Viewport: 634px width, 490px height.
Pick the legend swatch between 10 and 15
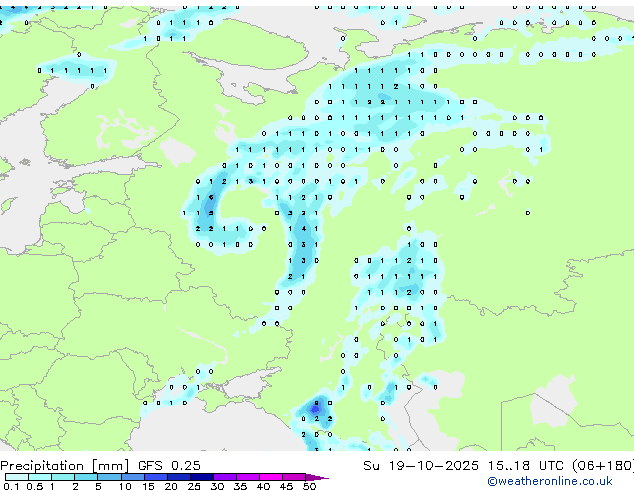(x=133, y=477)
